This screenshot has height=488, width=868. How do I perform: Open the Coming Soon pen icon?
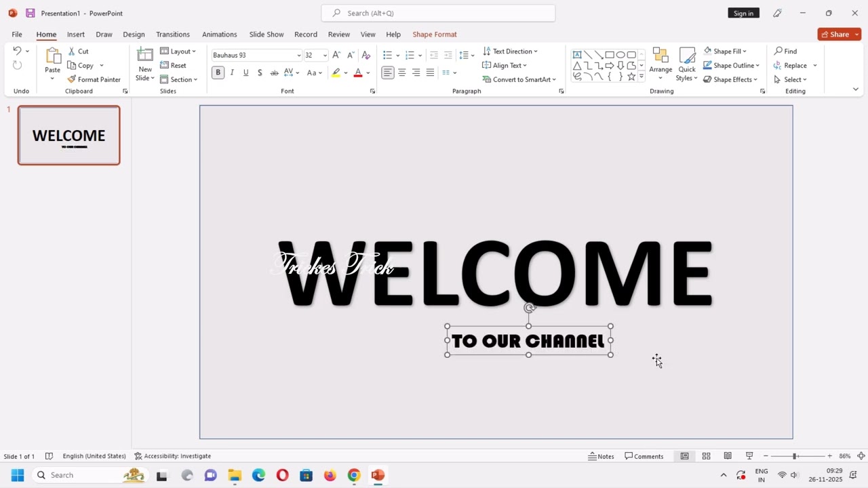777,13
